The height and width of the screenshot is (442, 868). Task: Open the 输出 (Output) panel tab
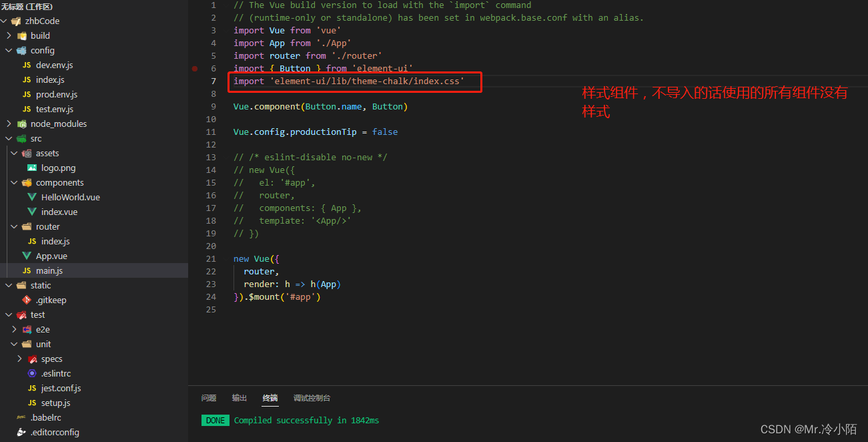pyautogui.click(x=240, y=398)
